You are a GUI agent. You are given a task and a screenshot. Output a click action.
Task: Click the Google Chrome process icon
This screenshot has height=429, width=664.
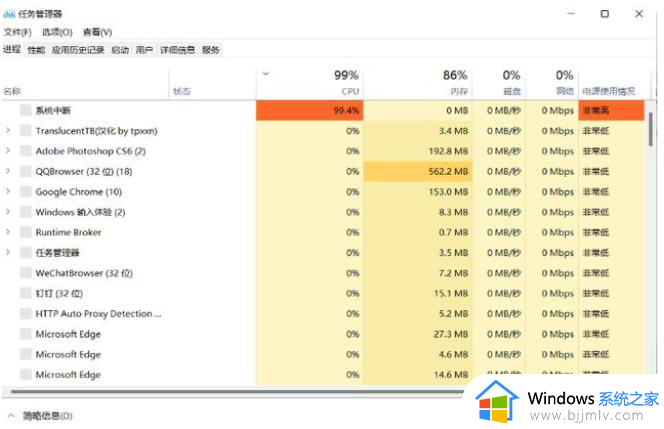pyautogui.click(x=26, y=192)
